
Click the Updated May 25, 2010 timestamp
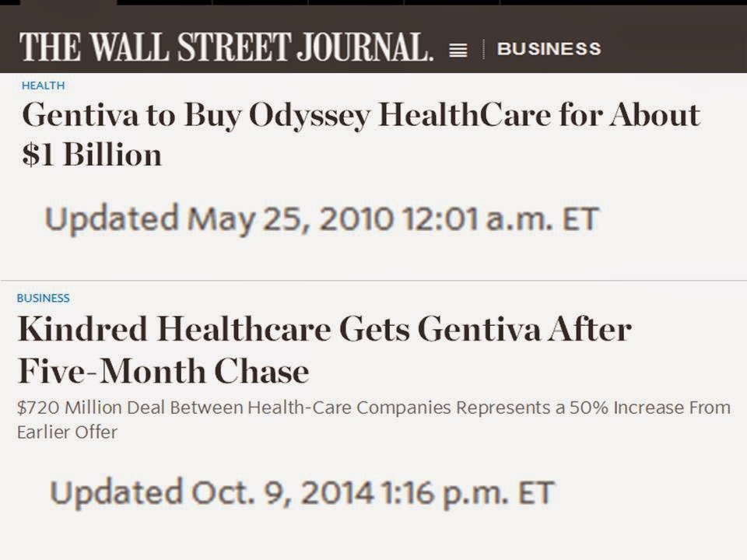tap(321, 219)
